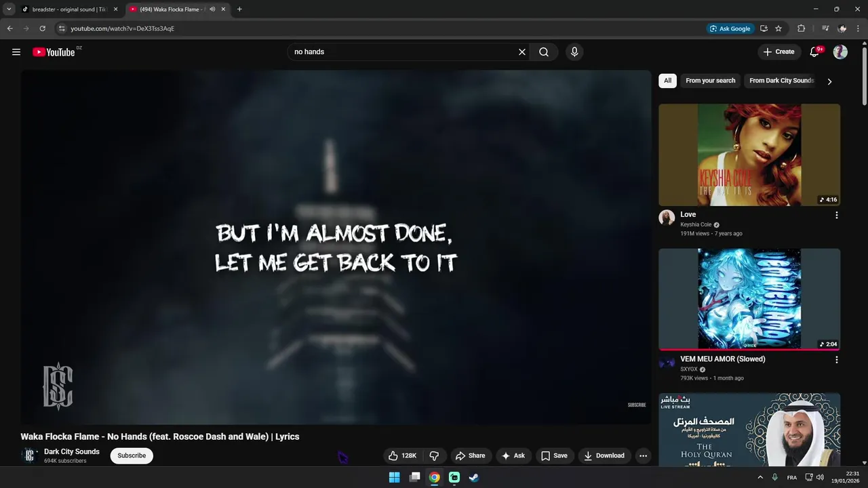Open the tab search dropdown arrow
Viewport: 868px width, 488px height.
(x=9, y=9)
